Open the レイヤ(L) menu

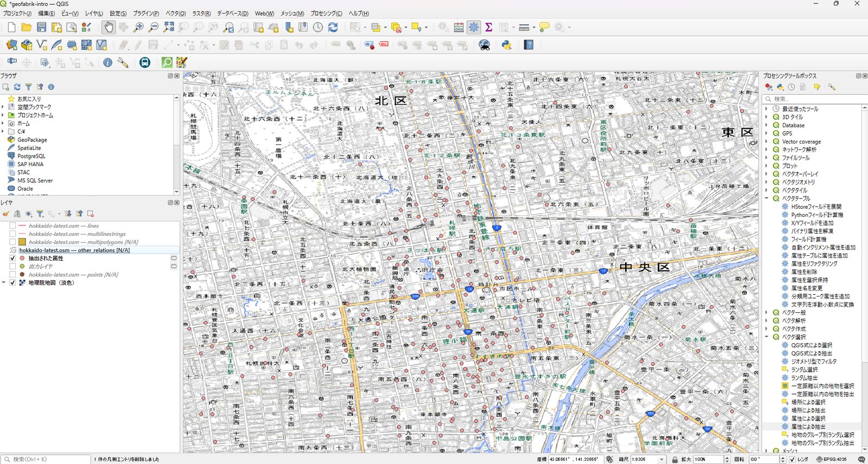point(94,13)
